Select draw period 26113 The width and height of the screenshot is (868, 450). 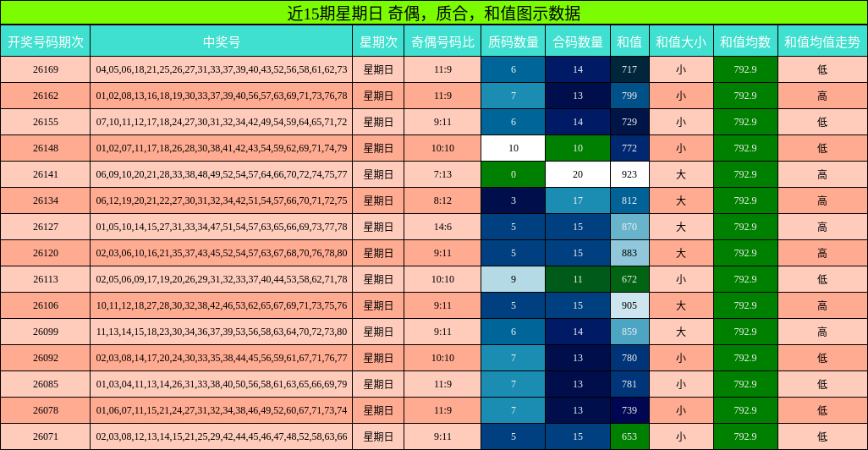(46, 279)
